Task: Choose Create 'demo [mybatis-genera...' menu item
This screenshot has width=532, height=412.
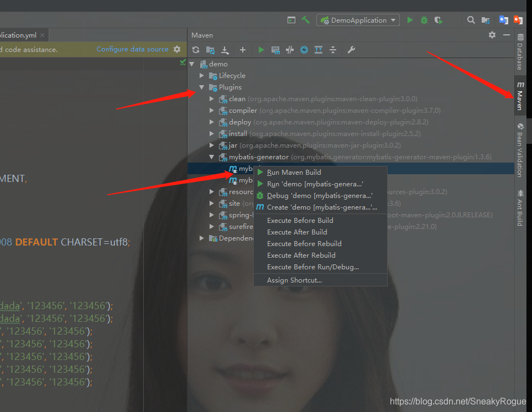Action: point(320,207)
